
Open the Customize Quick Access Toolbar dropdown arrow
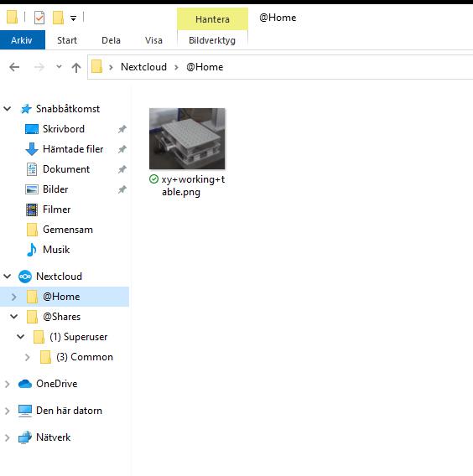pos(73,18)
